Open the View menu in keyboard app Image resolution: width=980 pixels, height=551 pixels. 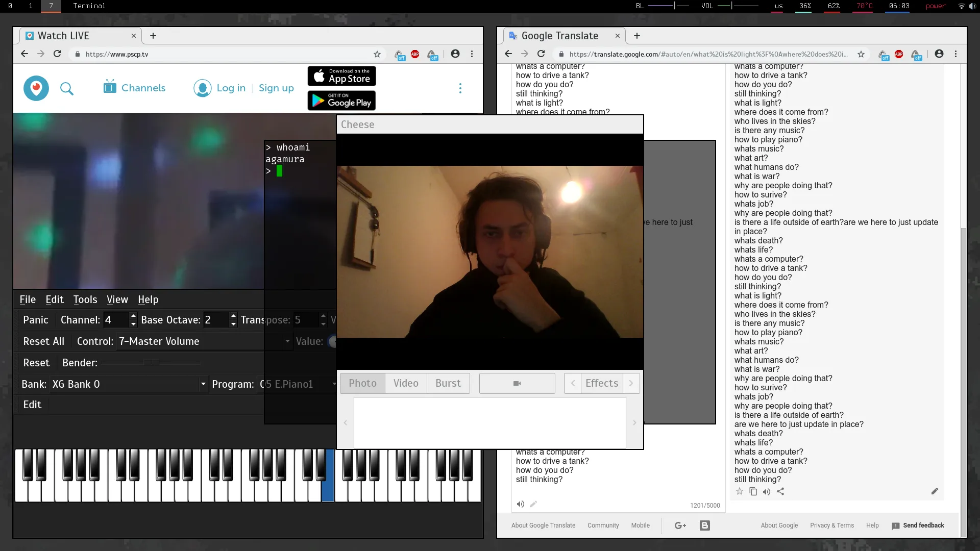pos(117,299)
